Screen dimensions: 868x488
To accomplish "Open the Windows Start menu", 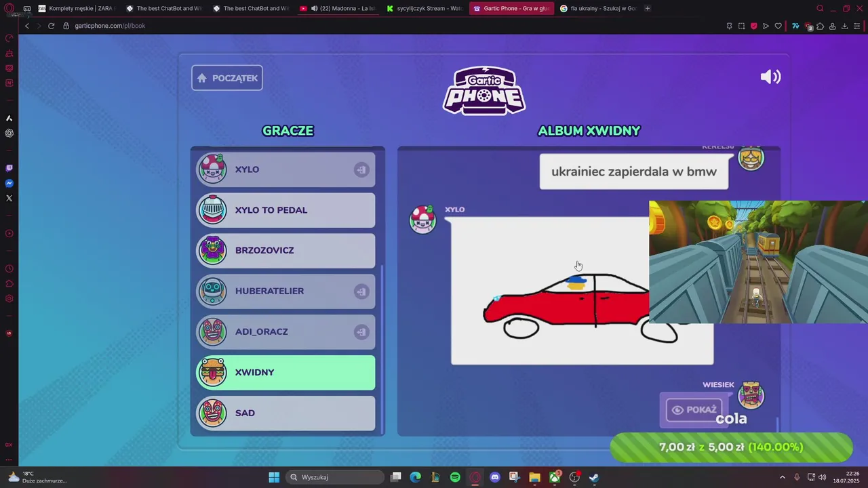I will (x=274, y=477).
